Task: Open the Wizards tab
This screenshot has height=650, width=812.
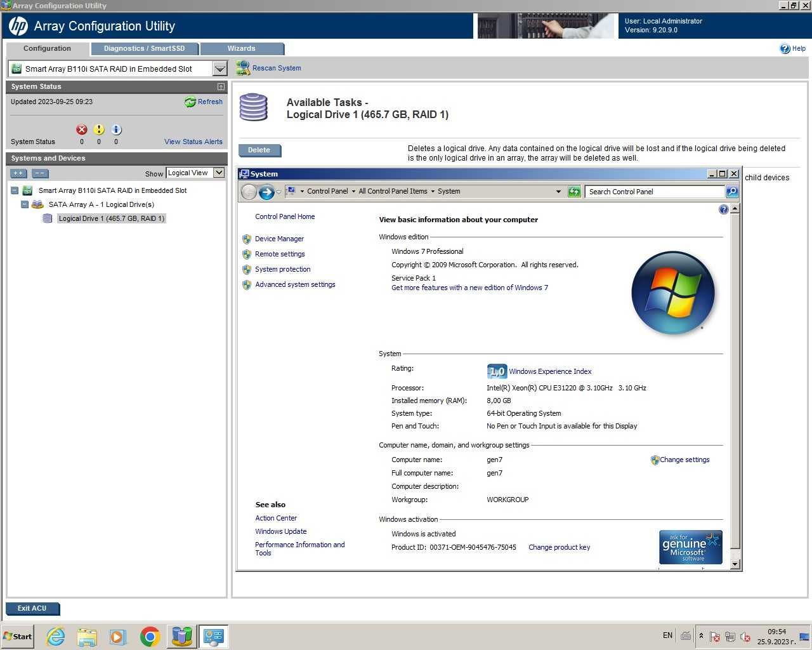Action: click(x=241, y=48)
